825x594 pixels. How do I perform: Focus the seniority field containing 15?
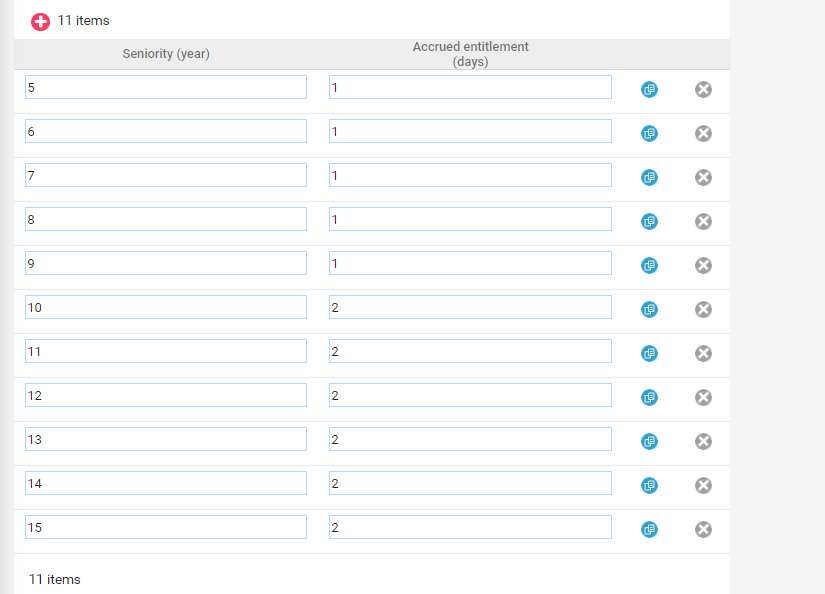(166, 527)
